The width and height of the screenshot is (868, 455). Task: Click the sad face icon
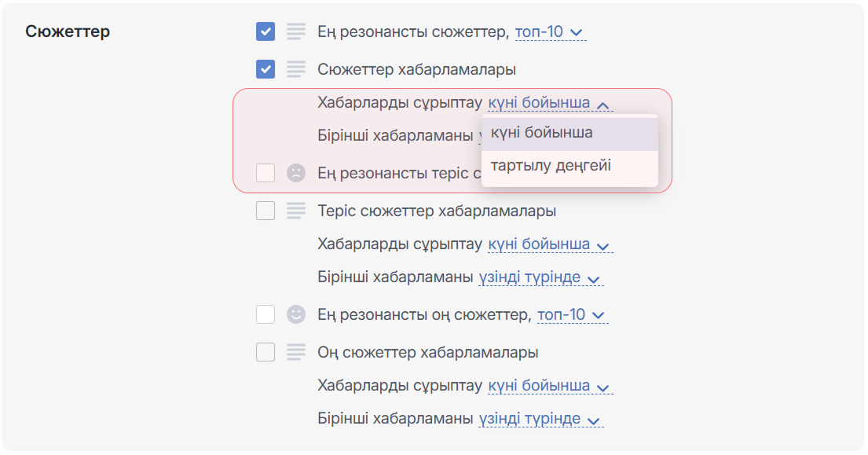tap(295, 173)
